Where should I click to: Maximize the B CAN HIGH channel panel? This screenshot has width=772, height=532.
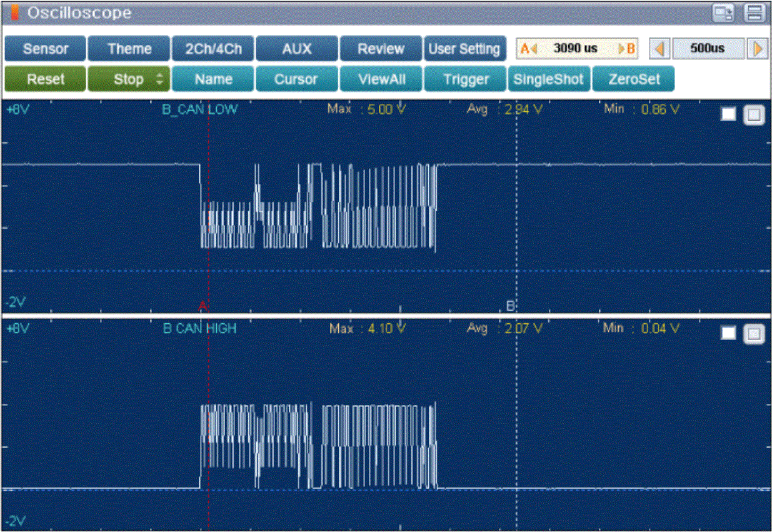point(754,334)
